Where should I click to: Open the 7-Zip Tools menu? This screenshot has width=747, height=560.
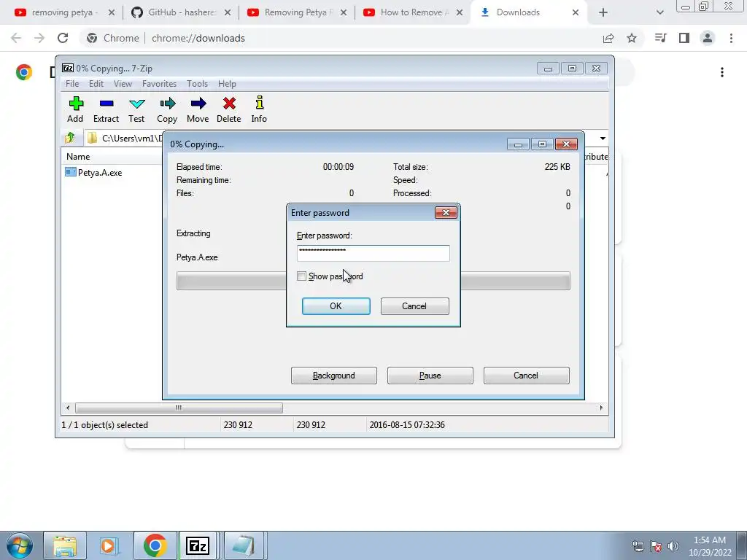(x=197, y=84)
